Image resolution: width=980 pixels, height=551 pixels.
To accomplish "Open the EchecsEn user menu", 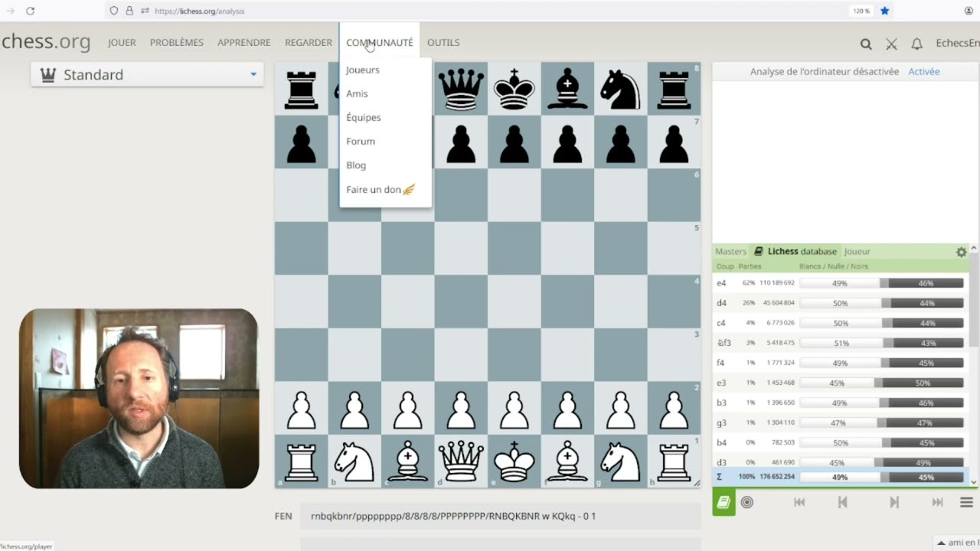I will coord(958,43).
